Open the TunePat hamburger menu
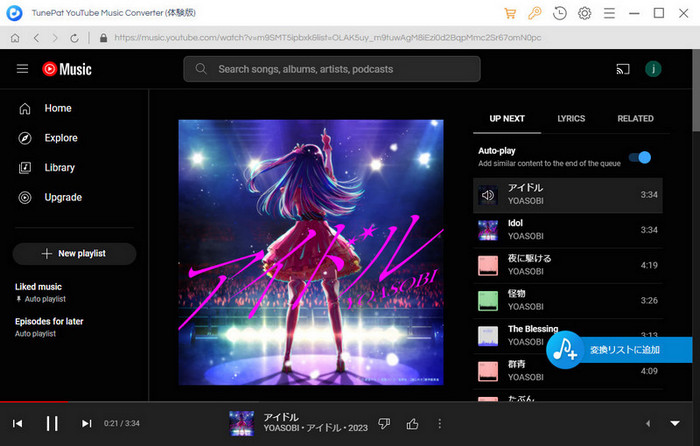The height and width of the screenshot is (446, 700). 609,13
